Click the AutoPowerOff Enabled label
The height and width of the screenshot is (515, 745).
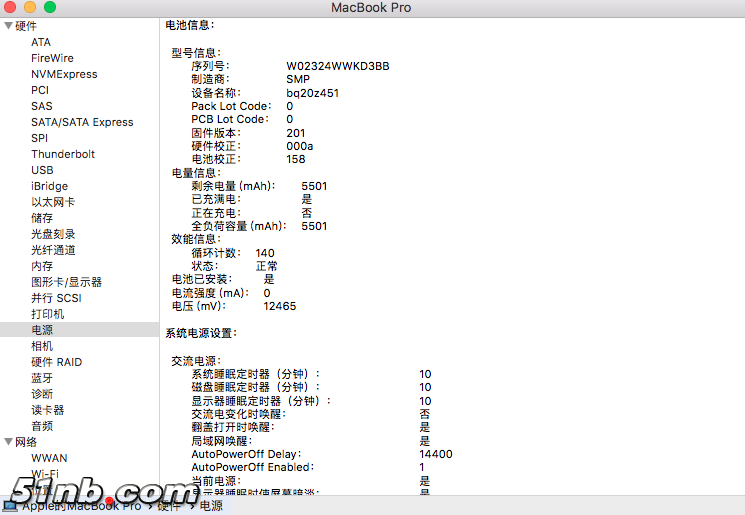pos(253,467)
